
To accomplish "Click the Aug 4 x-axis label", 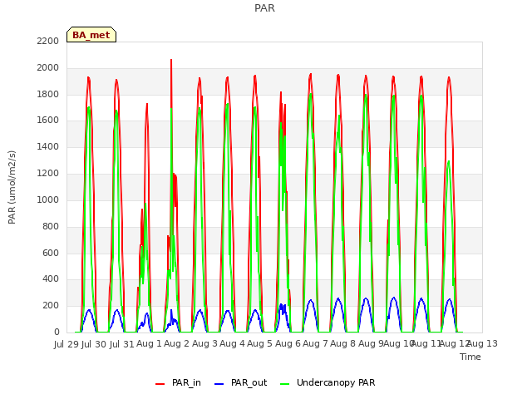I will [x=232, y=343].
